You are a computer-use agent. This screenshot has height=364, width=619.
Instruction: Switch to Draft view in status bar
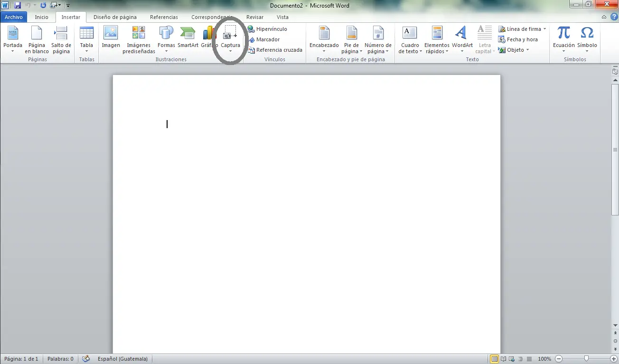(529, 359)
